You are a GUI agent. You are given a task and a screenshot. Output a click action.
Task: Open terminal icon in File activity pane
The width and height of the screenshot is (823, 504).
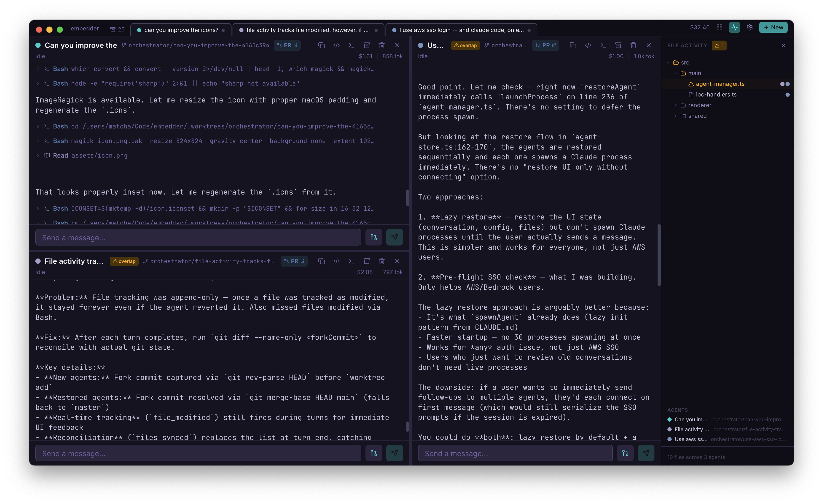pyautogui.click(x=351, y=261)
